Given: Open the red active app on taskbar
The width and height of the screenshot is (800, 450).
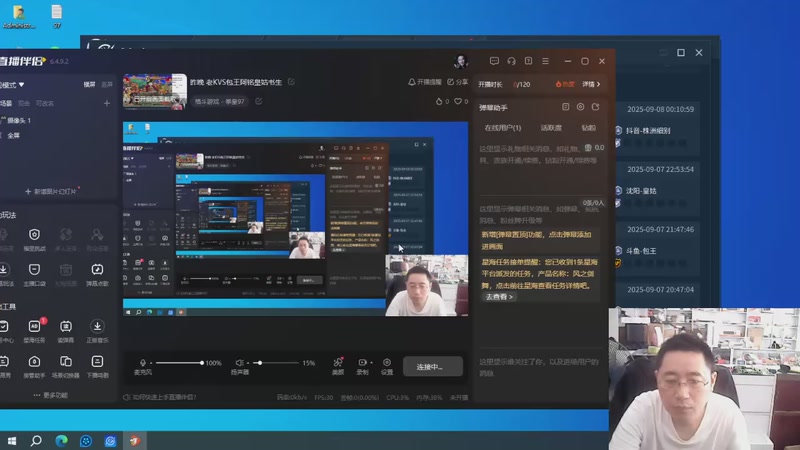Looking at the screenshot, I should click(x=135, y=440).
